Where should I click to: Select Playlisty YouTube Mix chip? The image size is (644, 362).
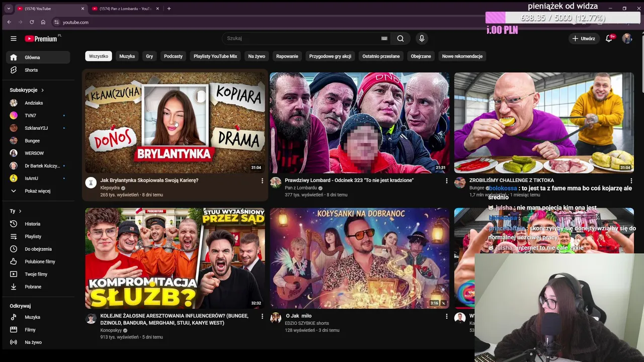(215, 56)
